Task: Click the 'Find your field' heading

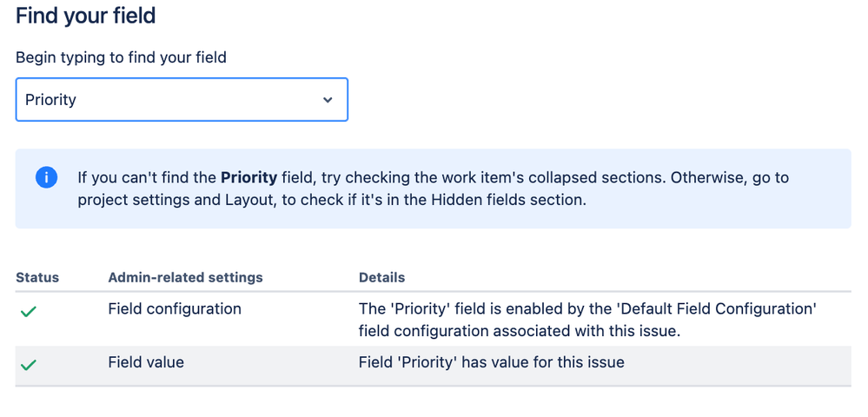Action: pyautogui.click(x=85, y=16)
